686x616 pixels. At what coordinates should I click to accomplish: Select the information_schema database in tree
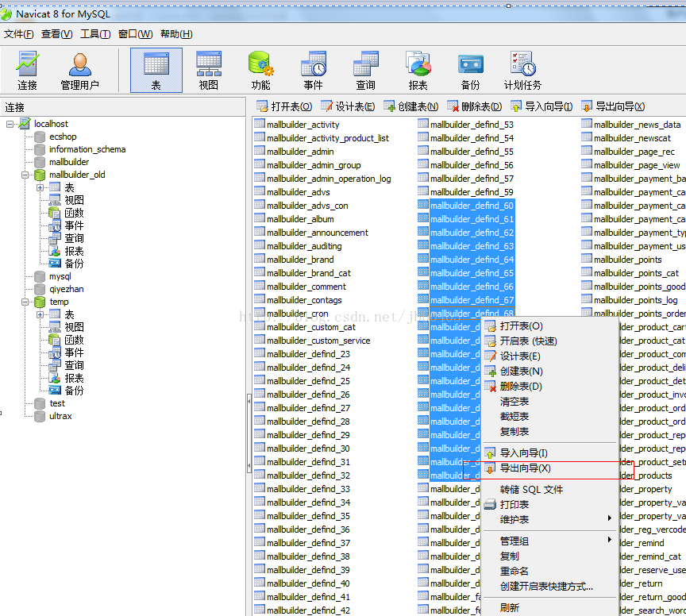87,149
